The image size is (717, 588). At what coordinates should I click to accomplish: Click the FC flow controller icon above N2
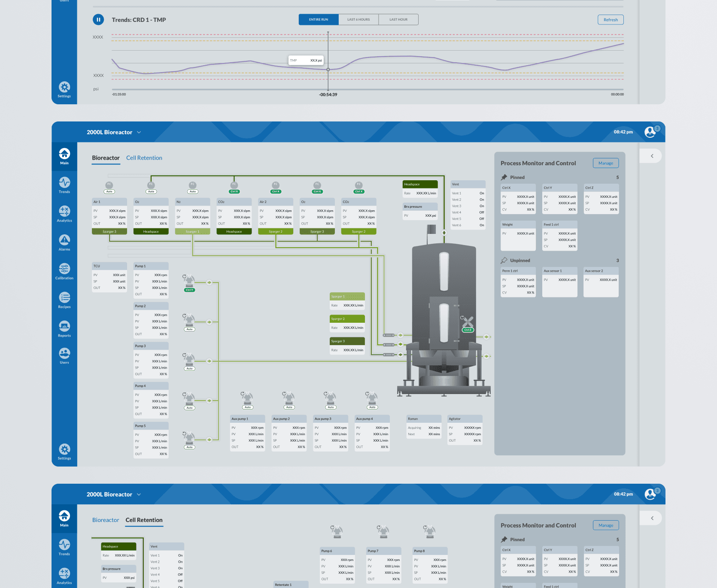tap(192, 185)
